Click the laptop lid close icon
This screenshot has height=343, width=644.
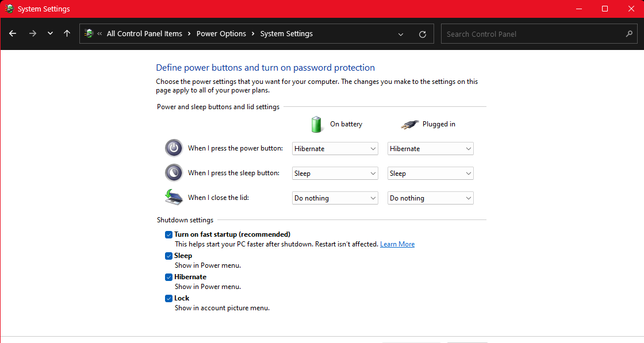click(x=174, y=197)
